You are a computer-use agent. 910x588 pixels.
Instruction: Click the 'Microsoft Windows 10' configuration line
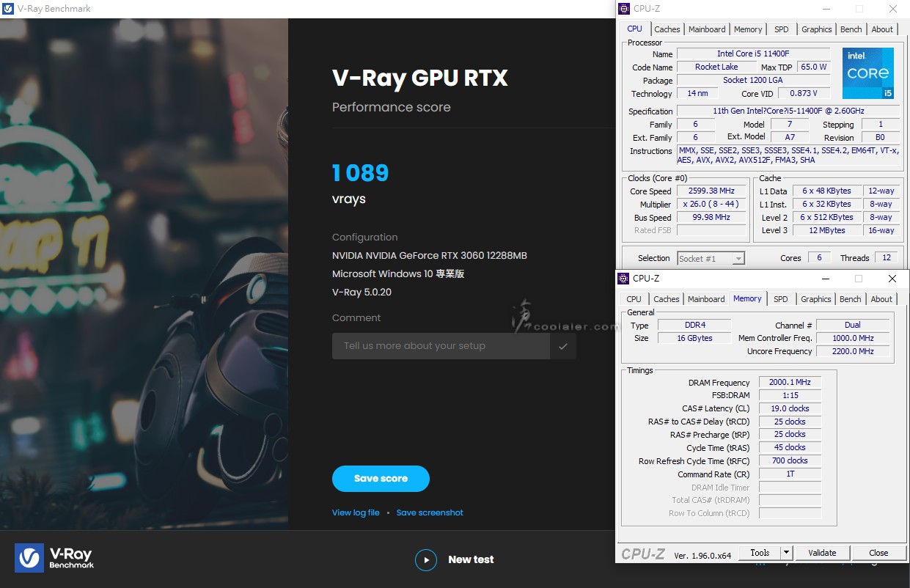(x=398, y=273)
